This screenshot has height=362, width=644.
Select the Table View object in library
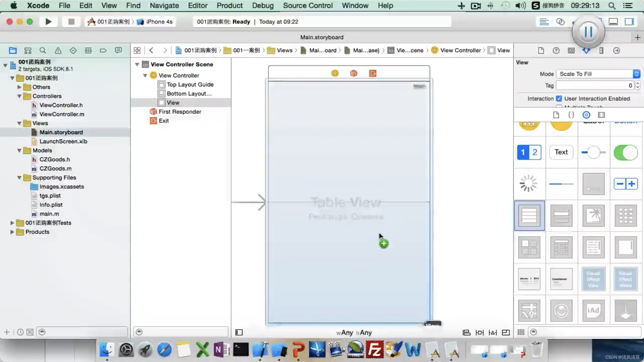click(x=529, y=215)
